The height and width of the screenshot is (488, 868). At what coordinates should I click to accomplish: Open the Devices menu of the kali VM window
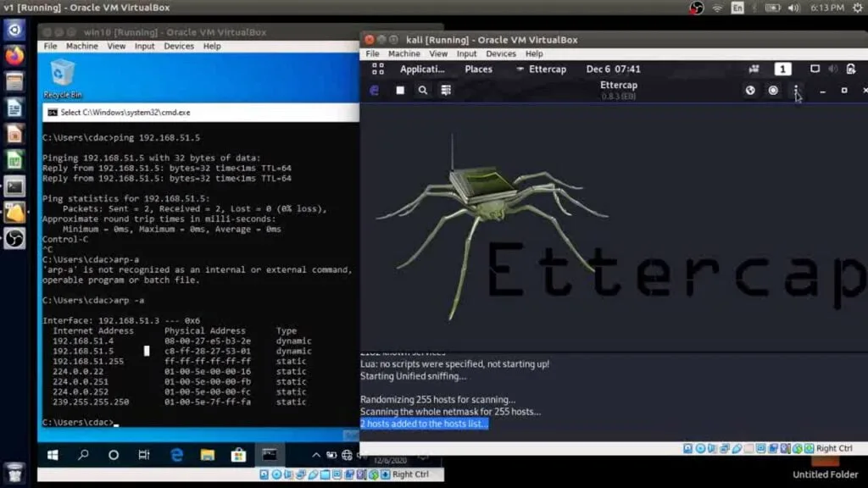pos(501,53)
